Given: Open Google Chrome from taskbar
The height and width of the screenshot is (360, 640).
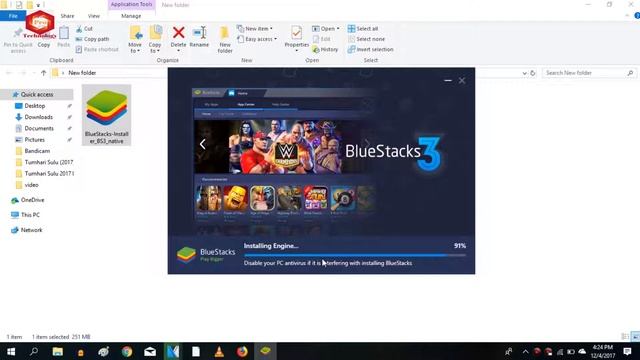Looking at the screenshot, I should tap(127, 351).
